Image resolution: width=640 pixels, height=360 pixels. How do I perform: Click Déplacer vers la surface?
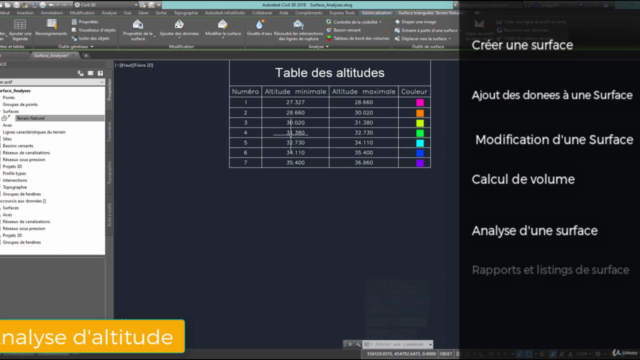[424, 39]
